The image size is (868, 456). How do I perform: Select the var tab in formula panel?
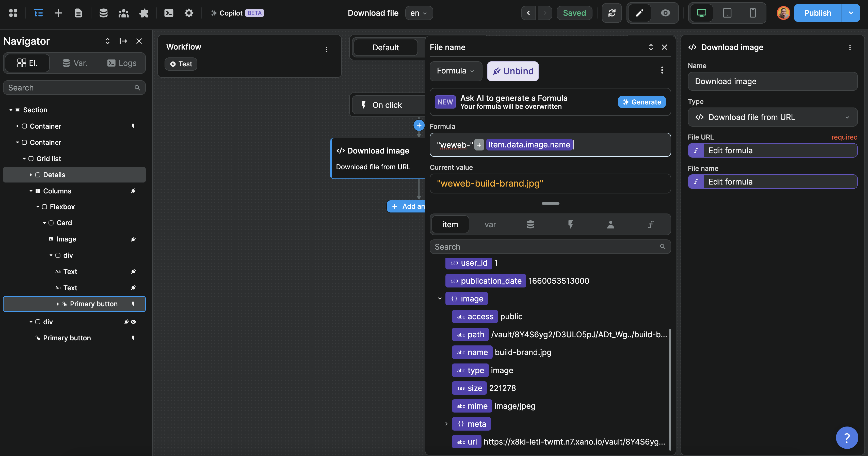[490, 224]
